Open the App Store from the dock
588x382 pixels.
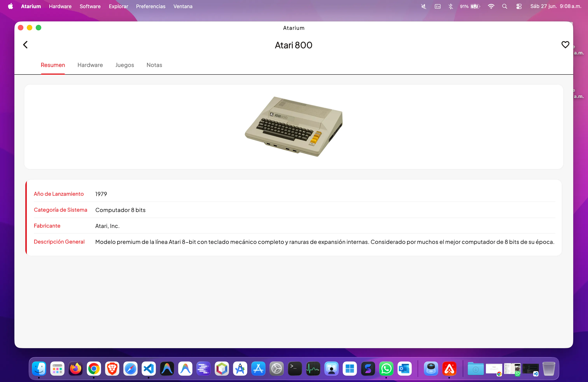(258, 369)
